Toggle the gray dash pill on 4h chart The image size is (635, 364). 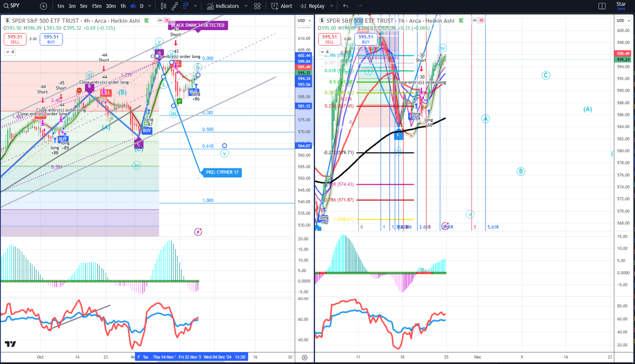click(x=160, y=20)
